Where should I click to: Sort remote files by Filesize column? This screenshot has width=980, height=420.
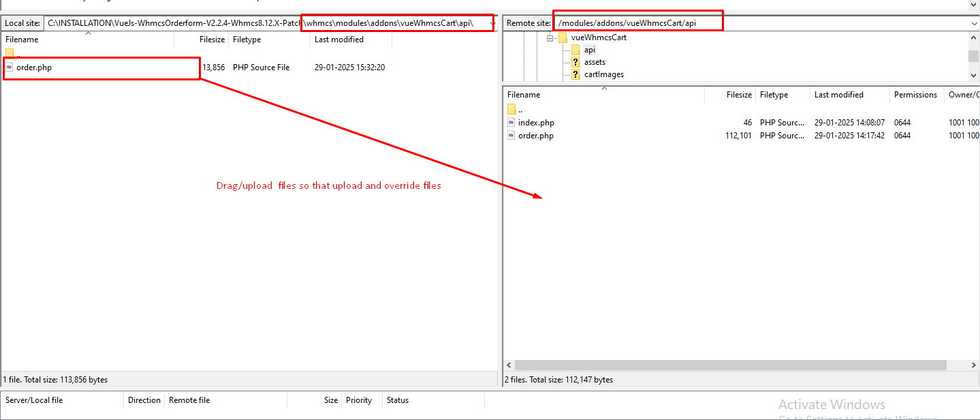click(738, 95)
